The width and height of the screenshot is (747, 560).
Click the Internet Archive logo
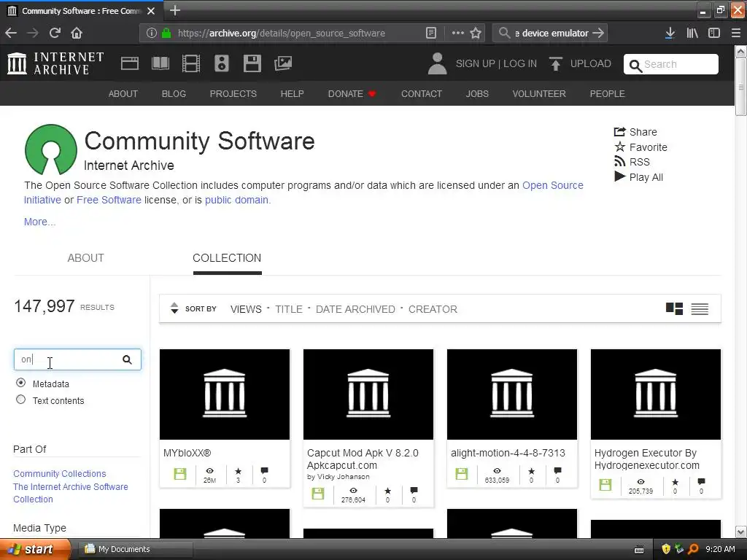(x=55, y=63)
